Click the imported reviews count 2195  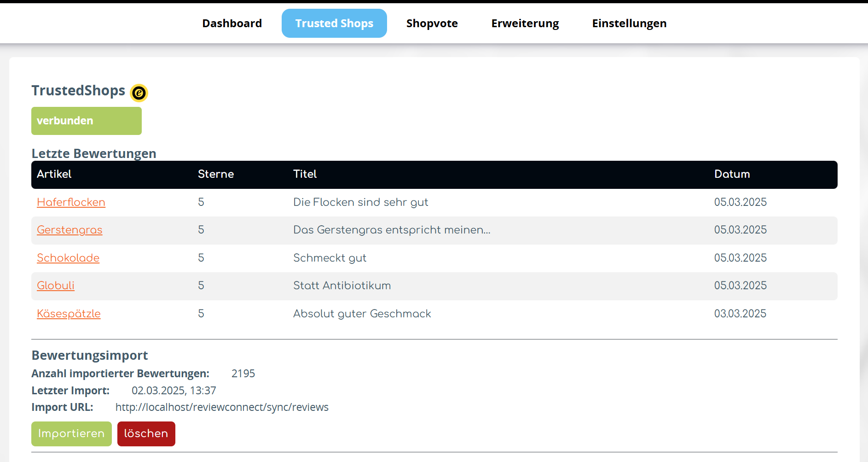click(243, 374)
